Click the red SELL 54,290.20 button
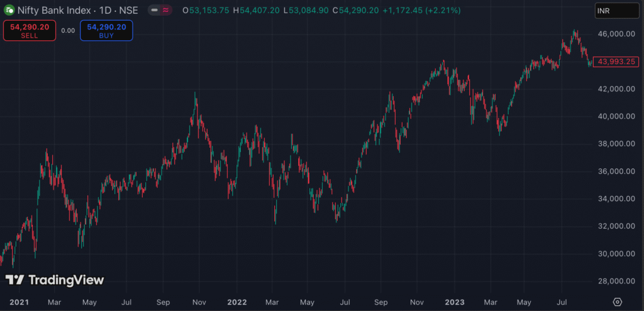Image resolution: width=644 pixels, height=311 pixels. point(30,30)
